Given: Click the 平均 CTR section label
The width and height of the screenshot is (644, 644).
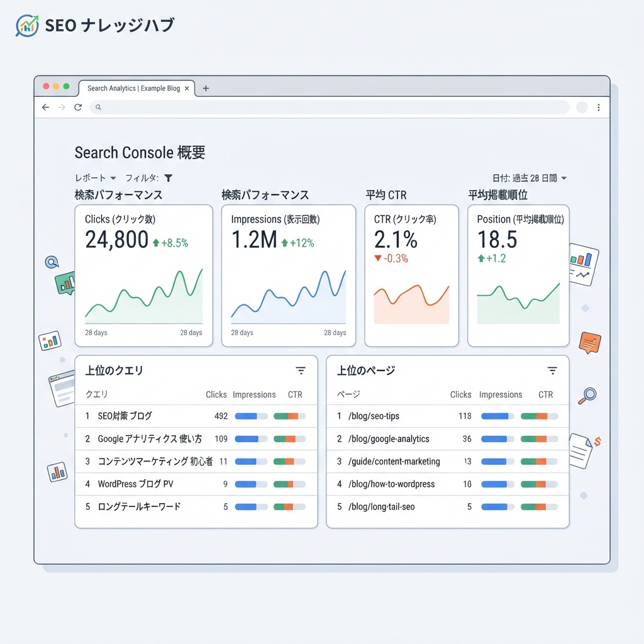Looking at the screenshot, I should [386, 195].
